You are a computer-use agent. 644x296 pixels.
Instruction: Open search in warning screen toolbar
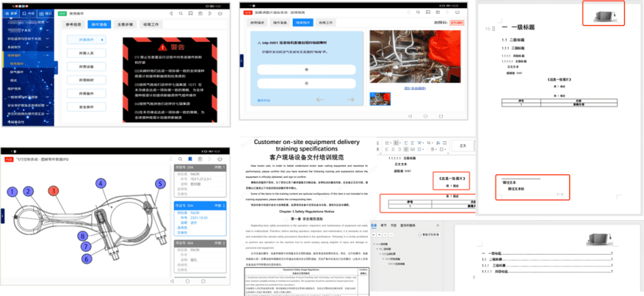tap(180, 13)
